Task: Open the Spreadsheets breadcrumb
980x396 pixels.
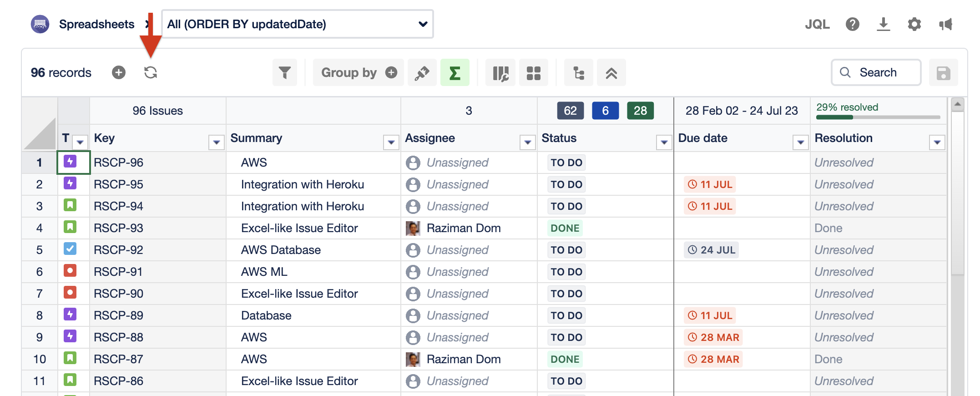Action: [x=96, y=24]
